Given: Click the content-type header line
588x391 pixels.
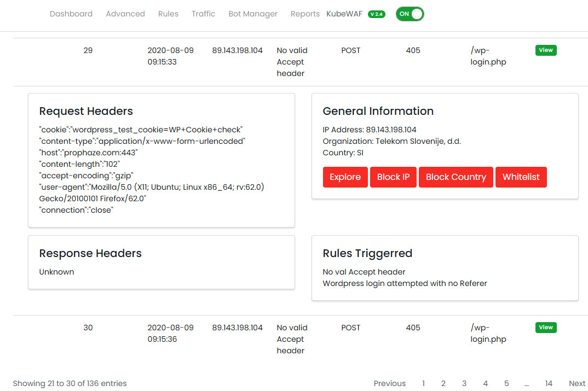Looking at the screenshot, I should (x=142, y=141).
